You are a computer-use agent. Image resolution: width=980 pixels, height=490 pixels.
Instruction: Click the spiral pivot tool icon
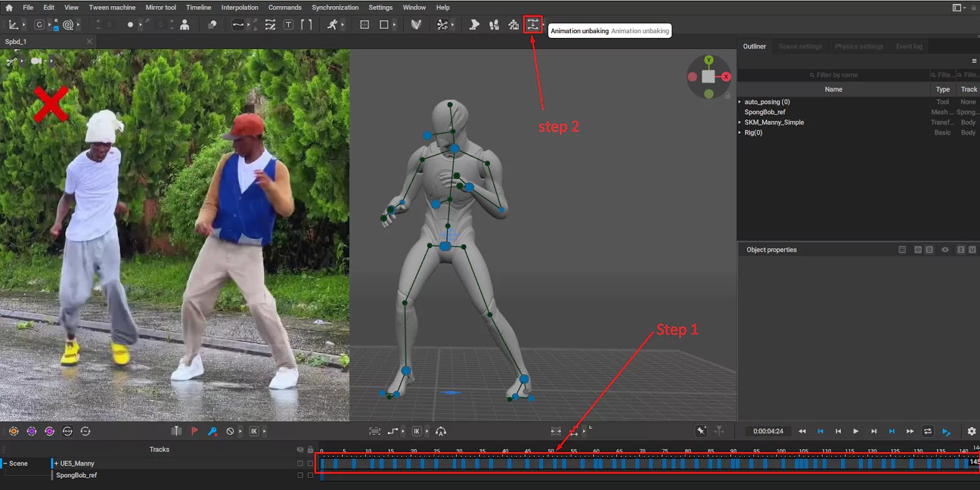point(68,24)
